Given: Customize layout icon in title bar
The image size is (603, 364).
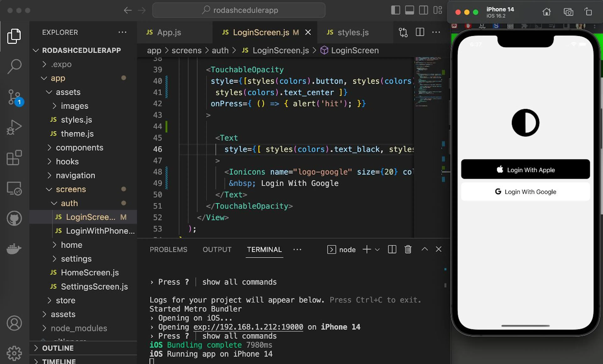Looking at the screenshot, I should [437, 10].
